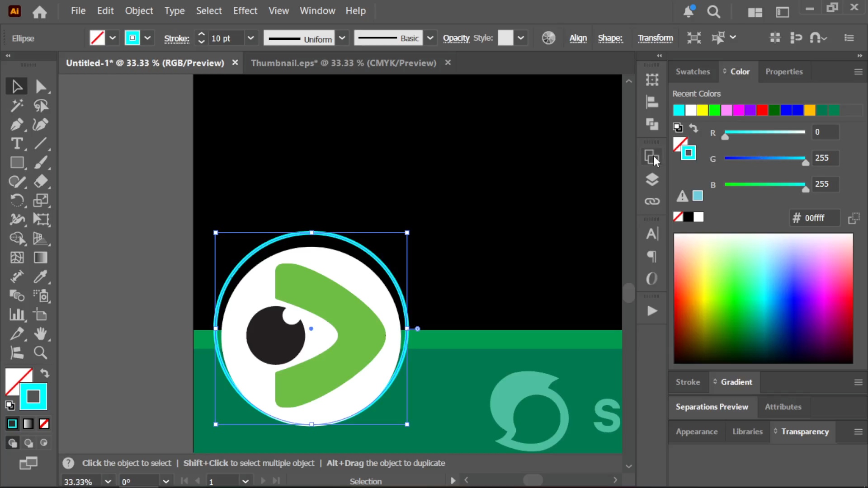Switch to the Swatches tab
Image resolution: width=868 pixels, height=488 pixels.
click(x=693, y=71)
